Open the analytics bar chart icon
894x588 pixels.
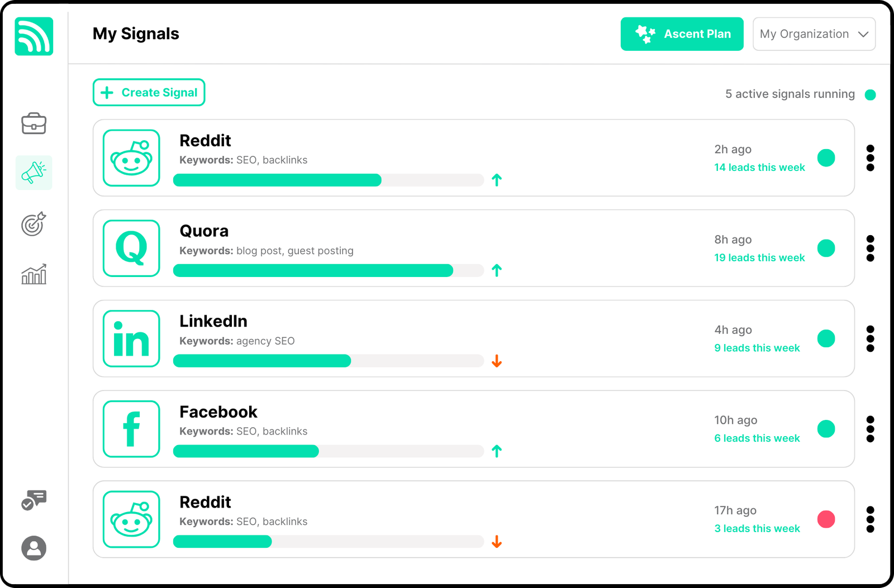tap(34, 274)
